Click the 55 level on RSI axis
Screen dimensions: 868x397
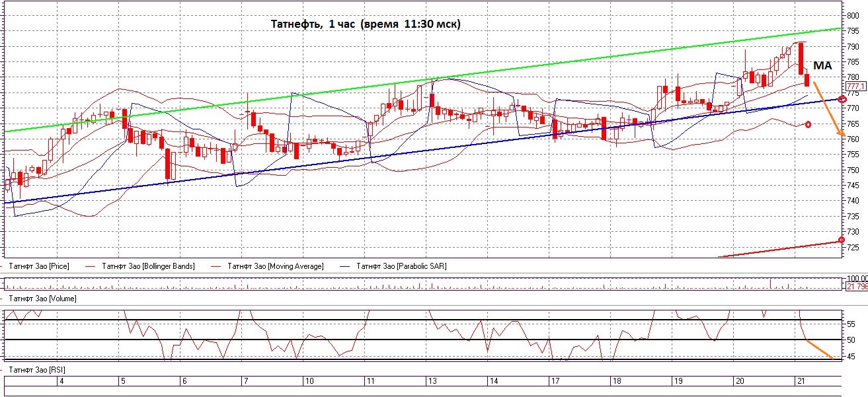coord(851,324)
